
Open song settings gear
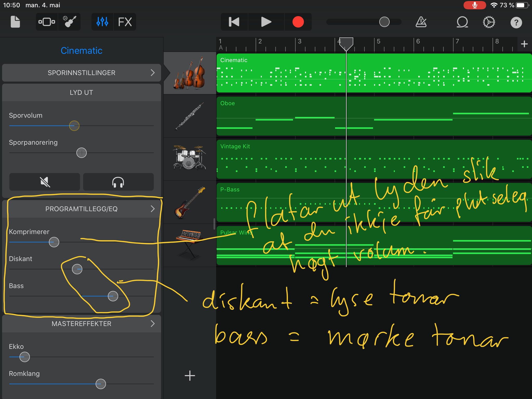(x=489, y=22)
